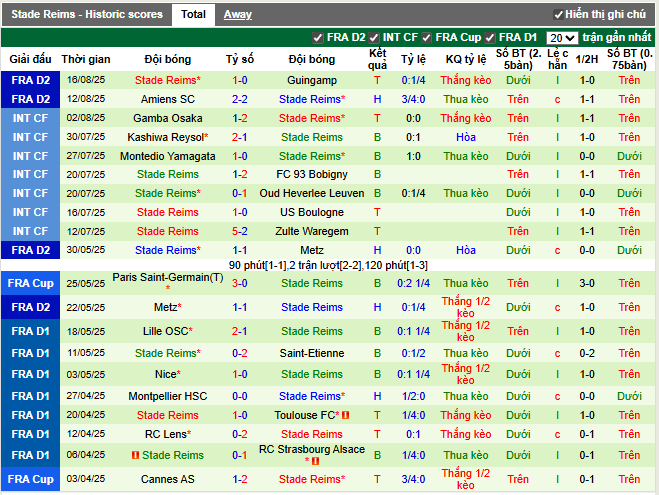659x495 pixels.
Task: Click Hòa result in Kashiwa Reysol row
Action: 466,137
